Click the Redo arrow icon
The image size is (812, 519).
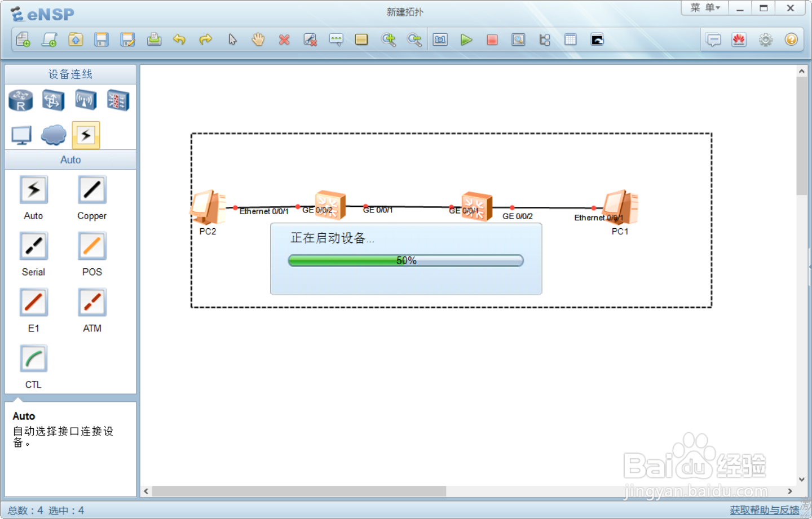click(x=206, y=39)
